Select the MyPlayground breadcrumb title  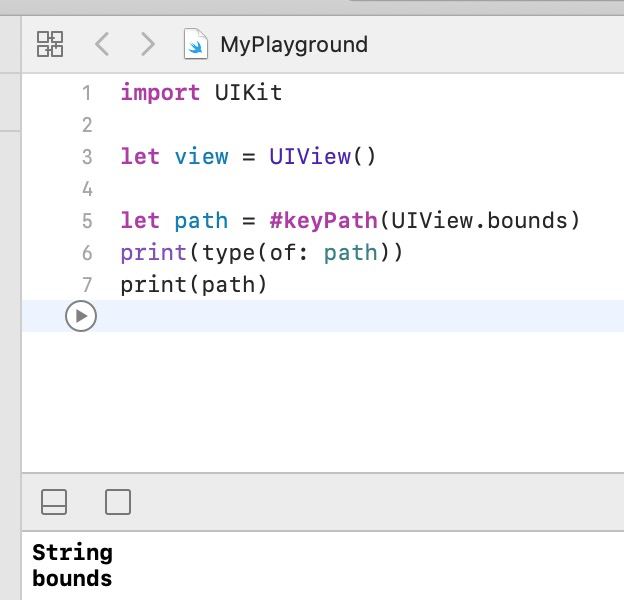(294, 44)
